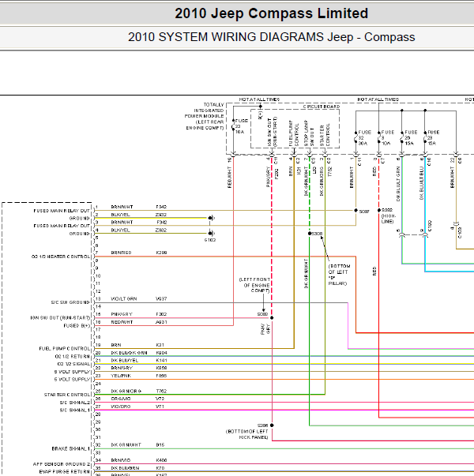Click the "PNK/GRY" wire color at pin 15
This screenshot has width=474, height=476.
click(122, 314)
